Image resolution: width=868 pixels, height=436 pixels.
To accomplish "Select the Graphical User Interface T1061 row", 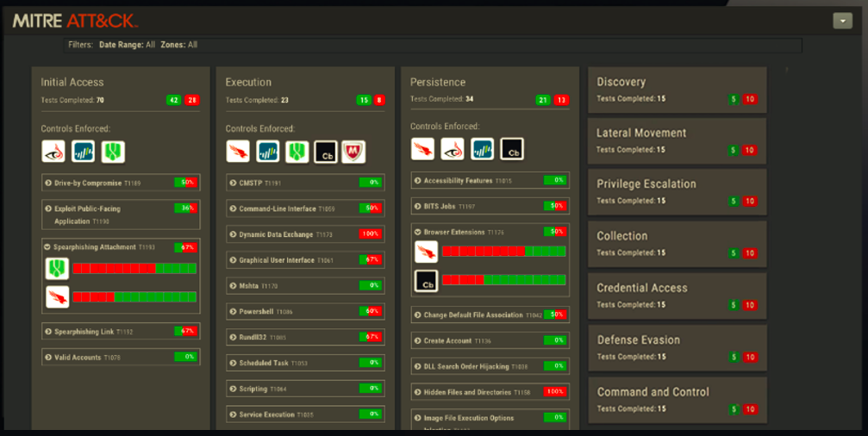I will [306, 260].
